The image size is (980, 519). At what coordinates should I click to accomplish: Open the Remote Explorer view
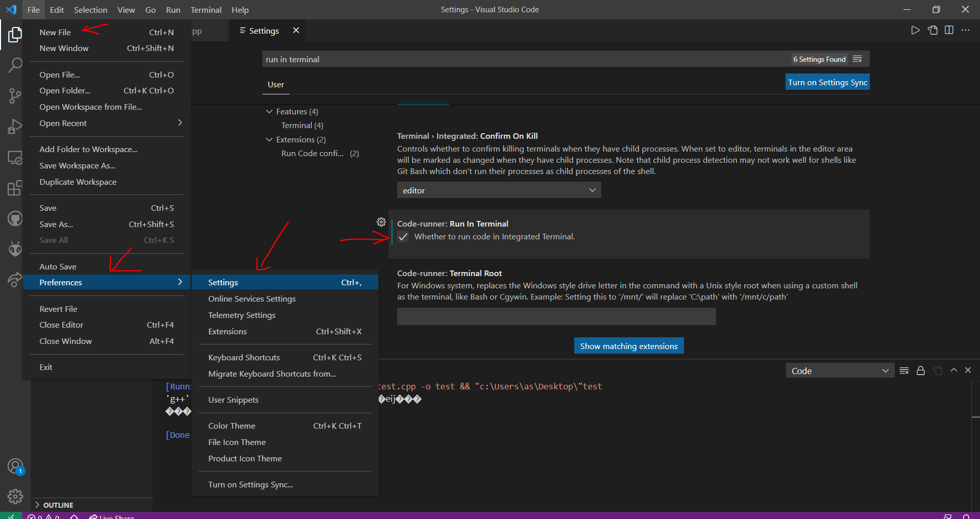pyautogui.click(x=15, y=158)
